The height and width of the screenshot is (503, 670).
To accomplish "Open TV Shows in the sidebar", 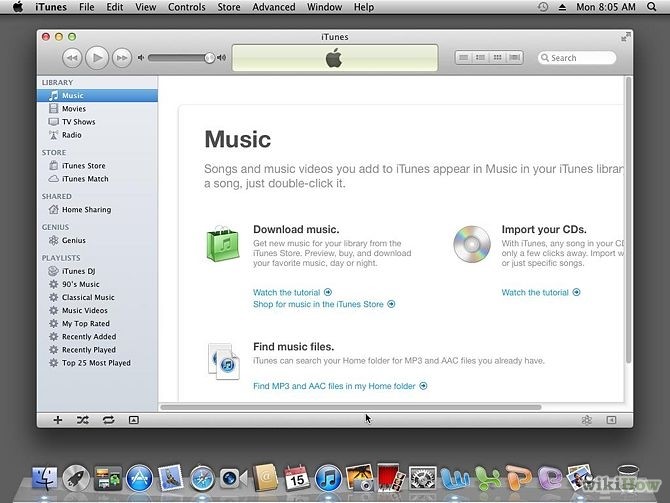I will 97,122.
